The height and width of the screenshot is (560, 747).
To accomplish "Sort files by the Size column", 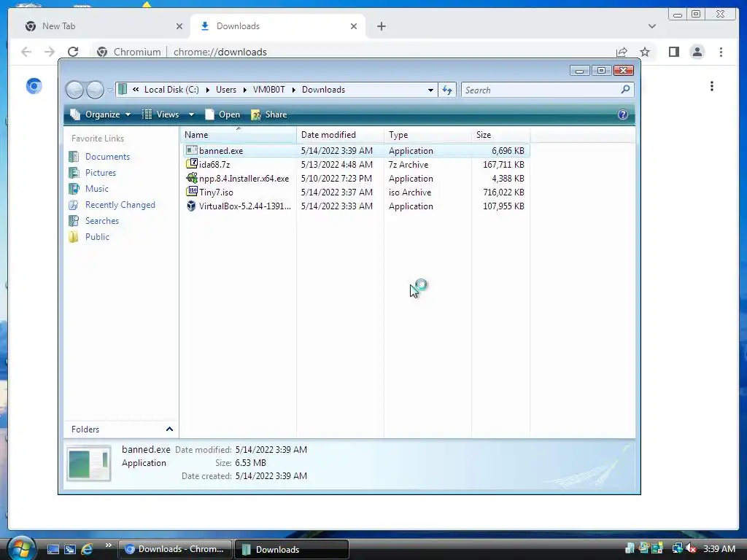I will tap(500, 135).
